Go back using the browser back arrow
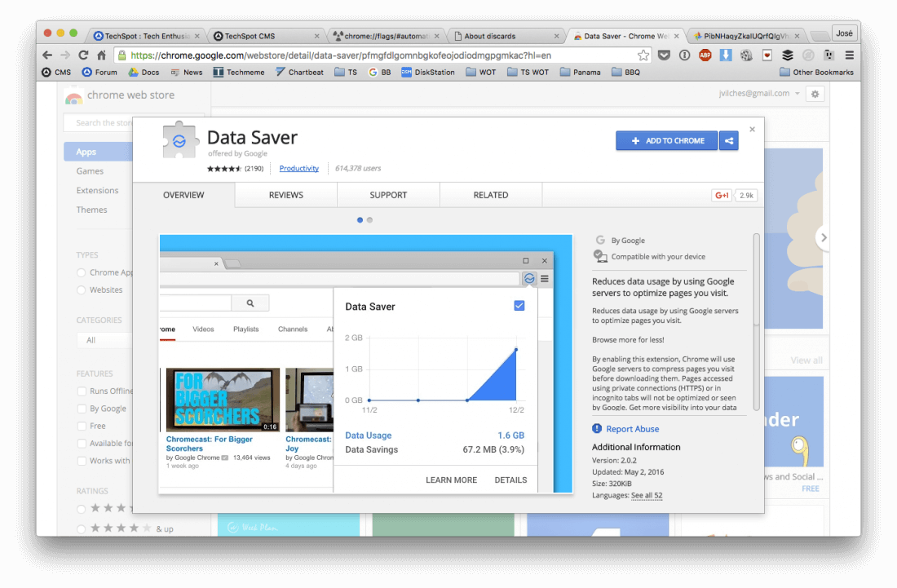The image size is (897, 588). 47,55
